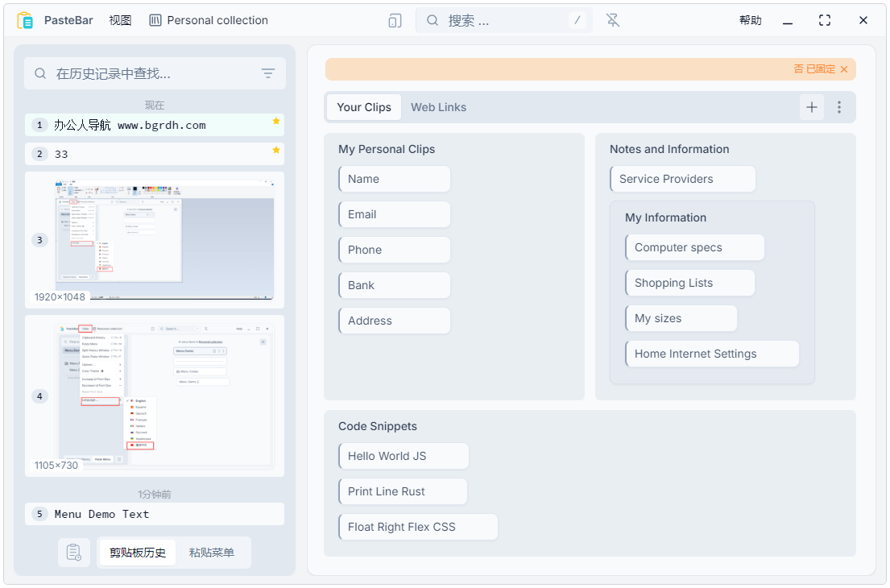
Task: Click the add tab plus icon
Action: point(812,107)
